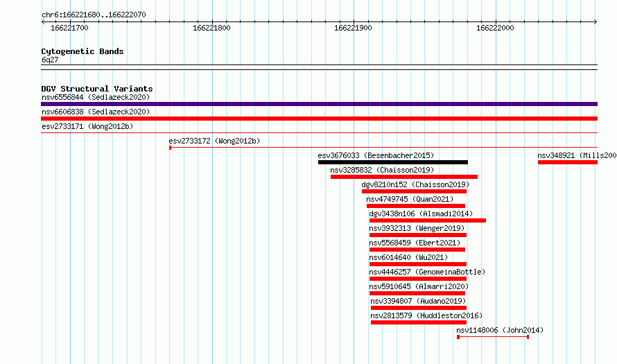The width and height of the screenshot is (617, 364).
Task: Click the Cytogenetic Bands track title
Action: tap(82, 51)
